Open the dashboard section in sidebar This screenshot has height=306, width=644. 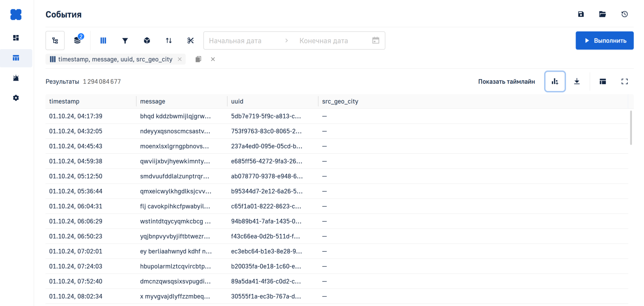tap(16, 38)
